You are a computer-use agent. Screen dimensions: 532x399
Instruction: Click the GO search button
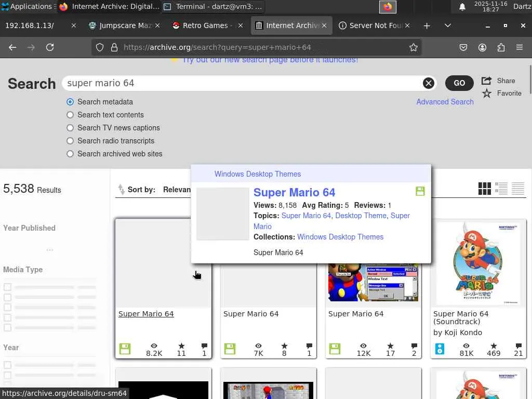coord(459,83)
